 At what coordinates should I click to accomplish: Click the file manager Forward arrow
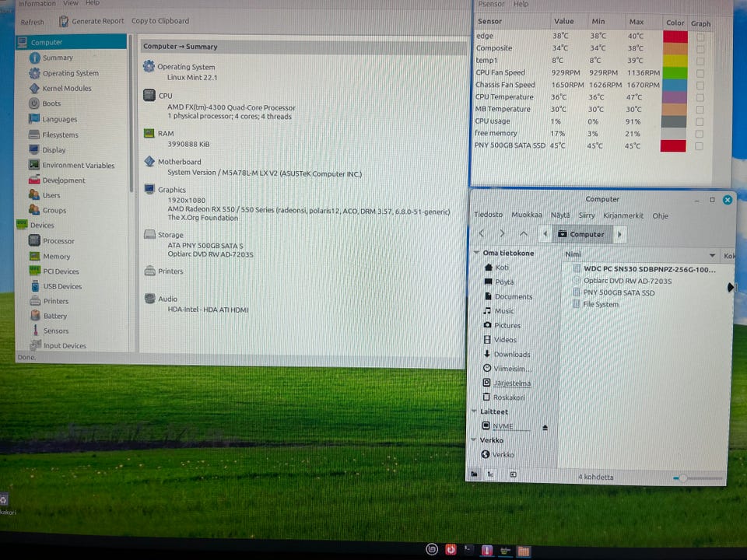(502, 233)
